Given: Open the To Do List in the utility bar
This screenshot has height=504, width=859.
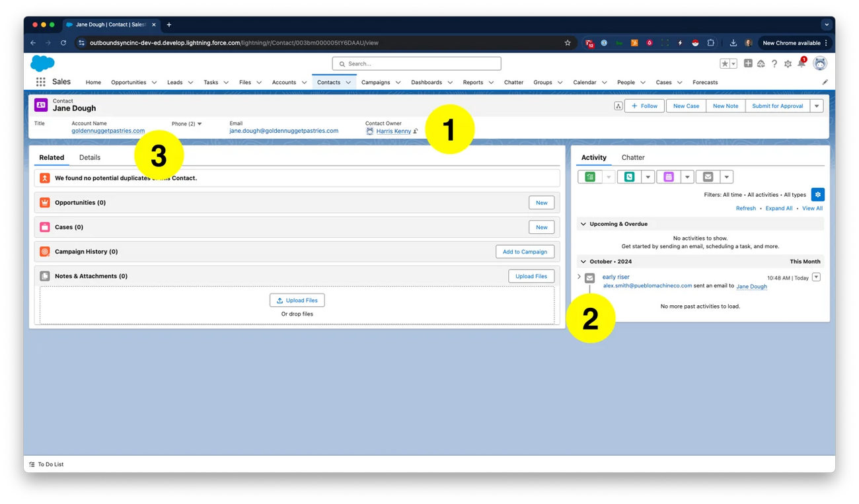Looking at the screenshot, I should click(x=46, y=464).
